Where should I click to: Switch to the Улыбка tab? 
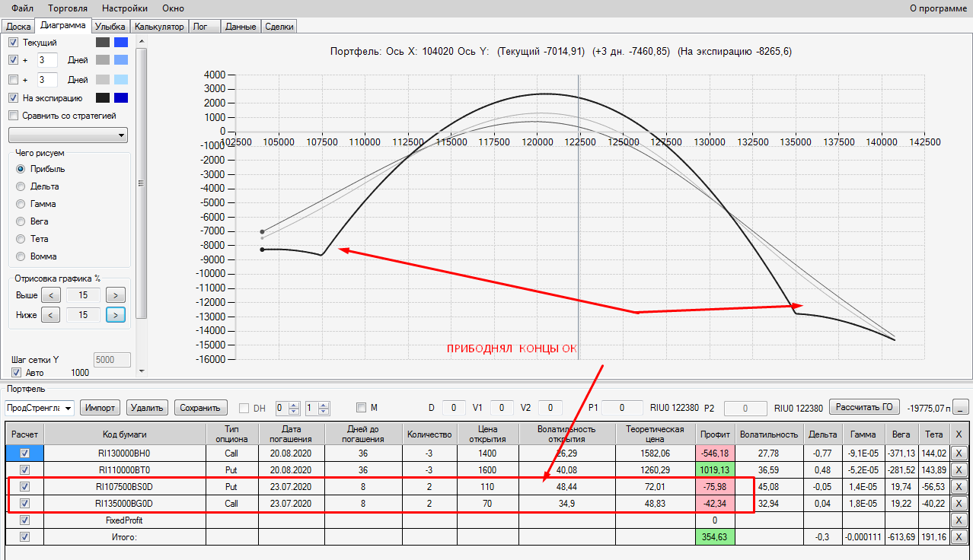coord(111,26)
